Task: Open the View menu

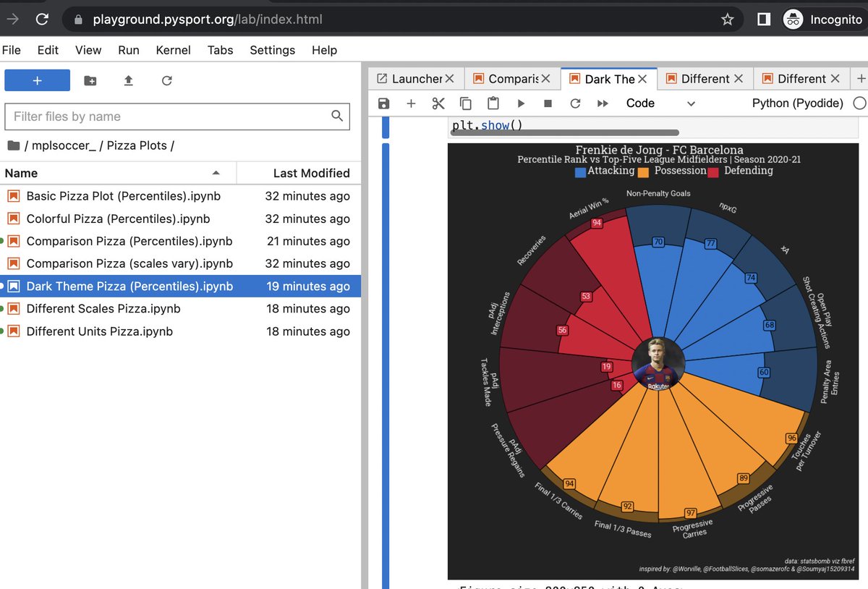Action: tap(88, 50)
